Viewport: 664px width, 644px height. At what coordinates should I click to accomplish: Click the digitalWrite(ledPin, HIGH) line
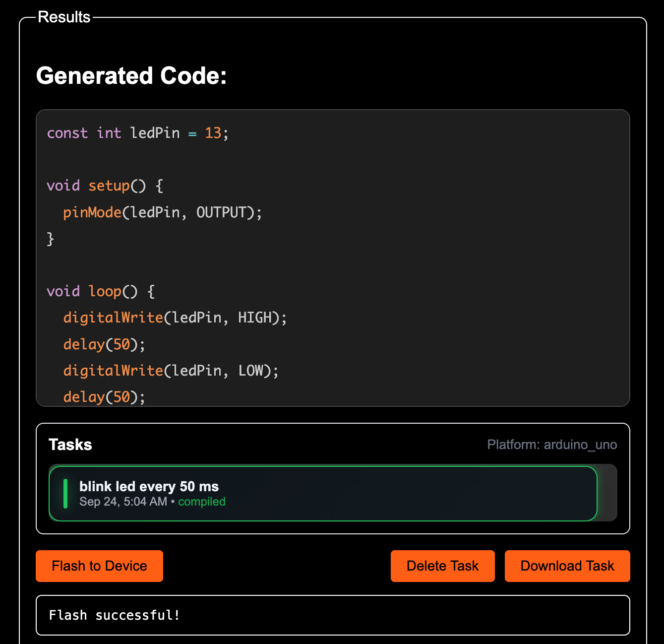coord(175,318)
